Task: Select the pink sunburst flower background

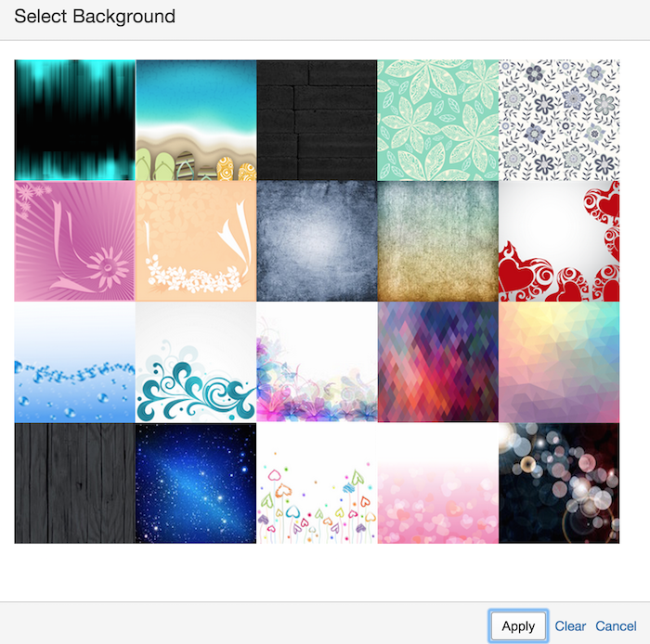Action: pyautogui.click(x=75, y=241)
